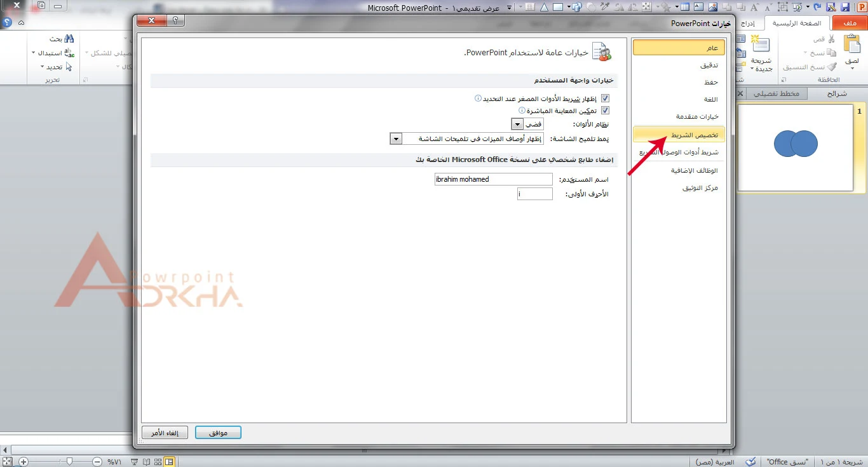The height and width of the screenshot is (467, 868).
Task: Click the Paste clipboard icon in the ribbon
Action: tap(851, 44)
